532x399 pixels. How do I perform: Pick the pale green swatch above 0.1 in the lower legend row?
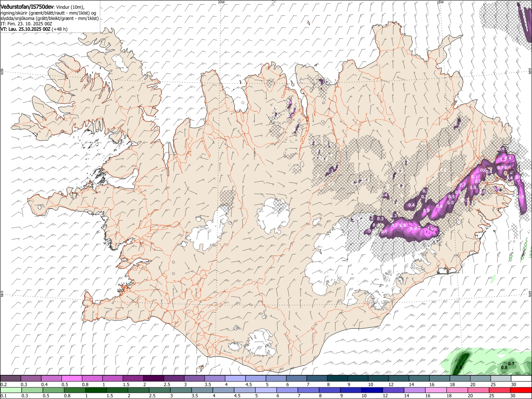(x=11, y=390)
